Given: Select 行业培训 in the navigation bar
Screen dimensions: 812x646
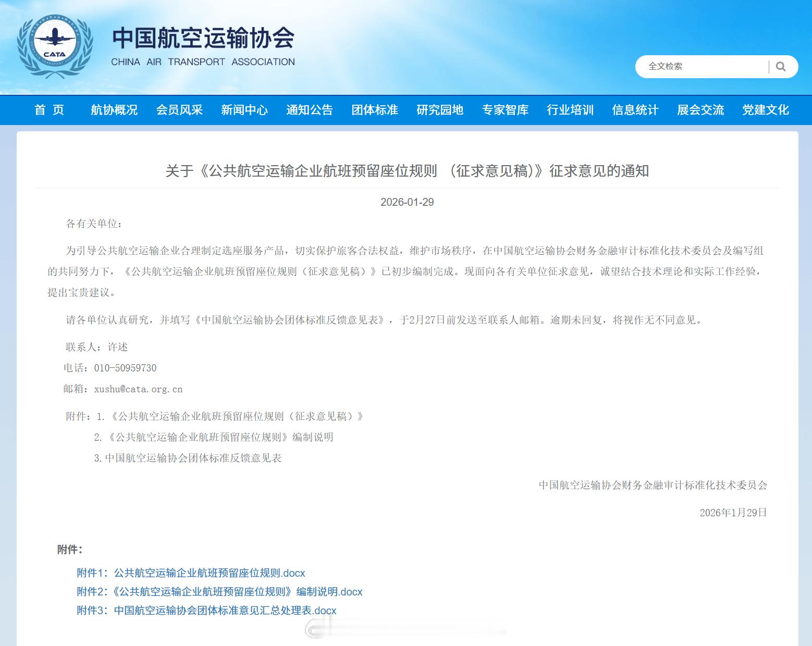Looking at the screenshot, I should (570, 110).
